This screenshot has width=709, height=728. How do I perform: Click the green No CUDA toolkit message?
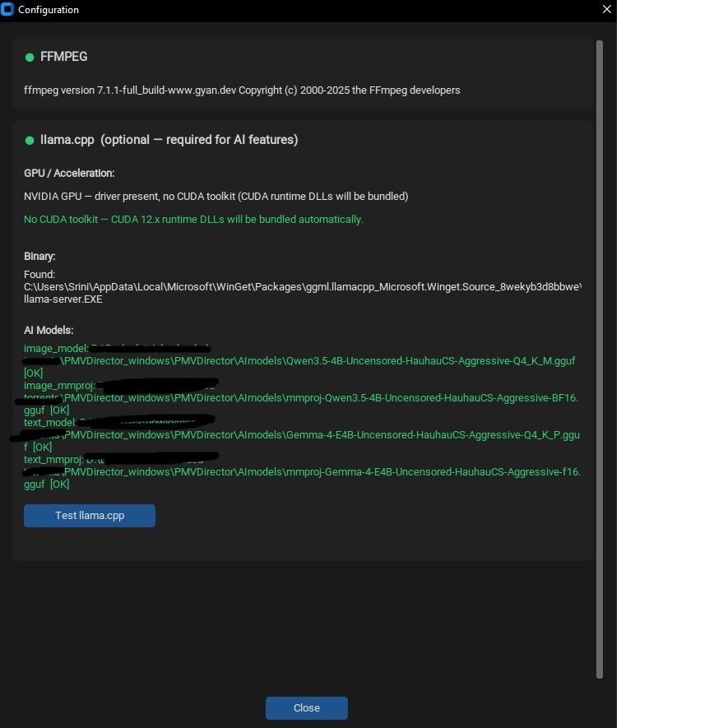click(x=193, y=219)
